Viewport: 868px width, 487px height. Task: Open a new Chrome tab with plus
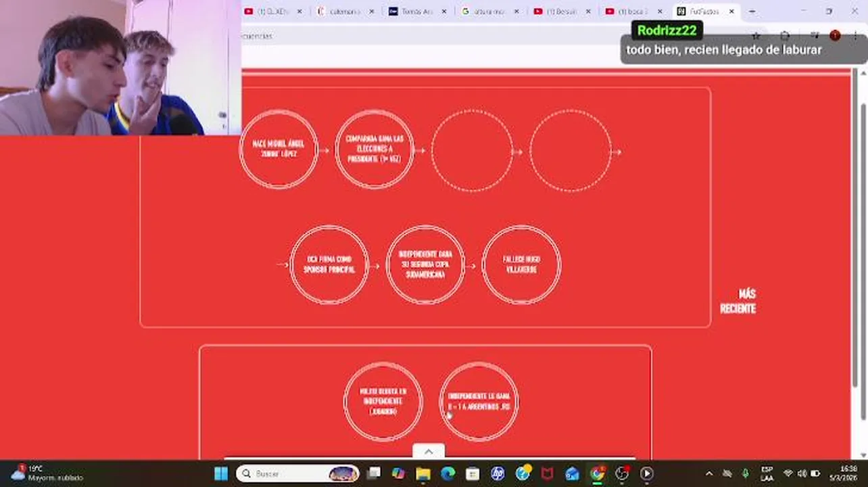[x=752, y=11]
